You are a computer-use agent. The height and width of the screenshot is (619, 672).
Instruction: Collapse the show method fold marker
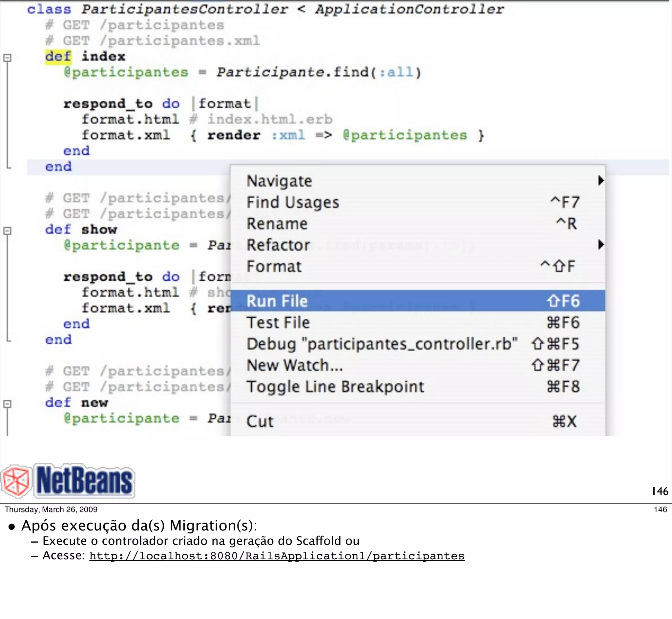tap(7, 231)
